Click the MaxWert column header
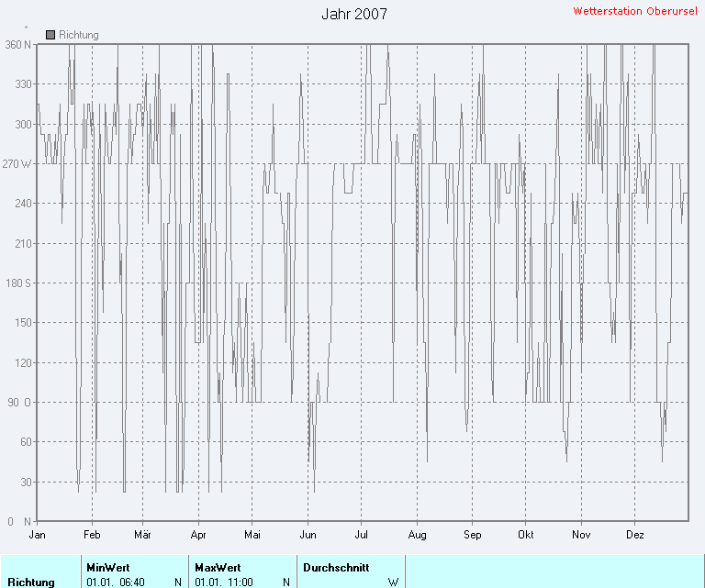 click(x=218, y=567)
